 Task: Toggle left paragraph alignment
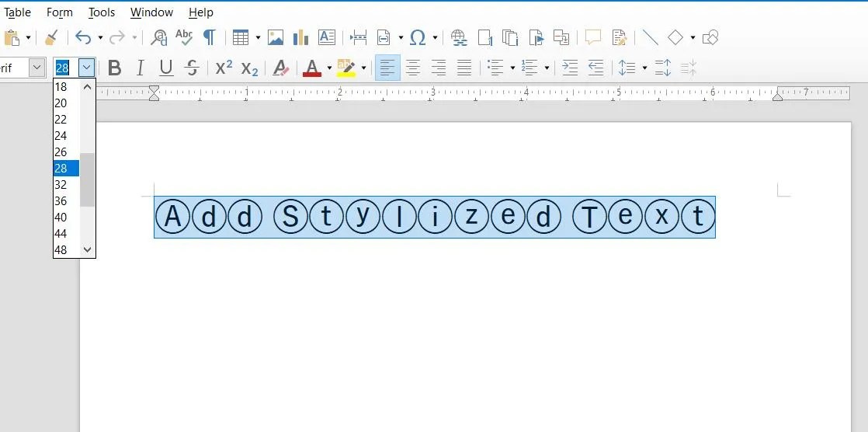click(x=387, y=68)
